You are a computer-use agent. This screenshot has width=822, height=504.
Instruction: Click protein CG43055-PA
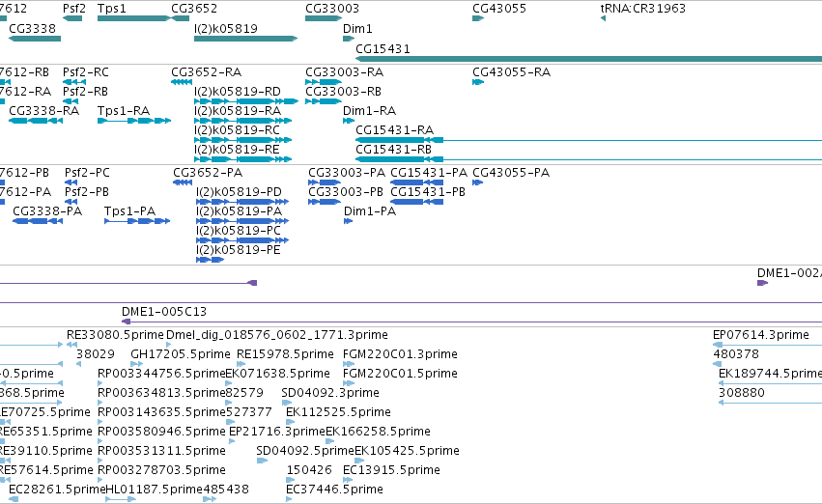point(511,173)
